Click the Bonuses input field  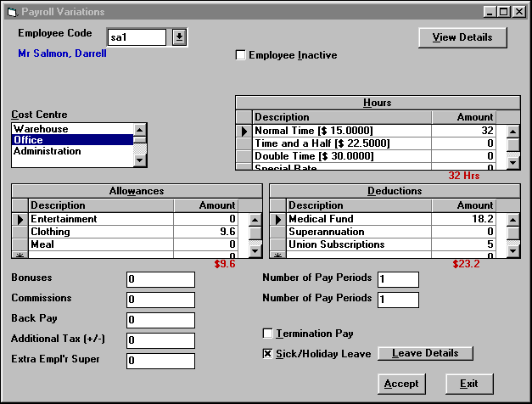[x=160, y=279]
